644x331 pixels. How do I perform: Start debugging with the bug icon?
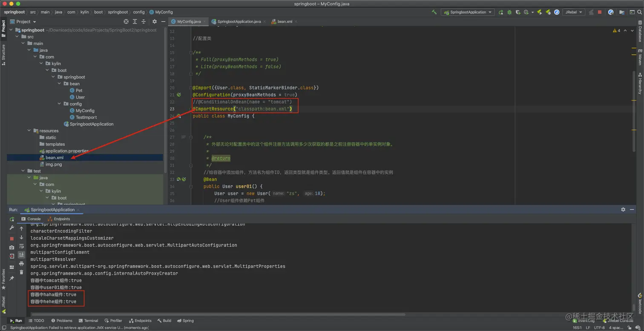[509, 12]
